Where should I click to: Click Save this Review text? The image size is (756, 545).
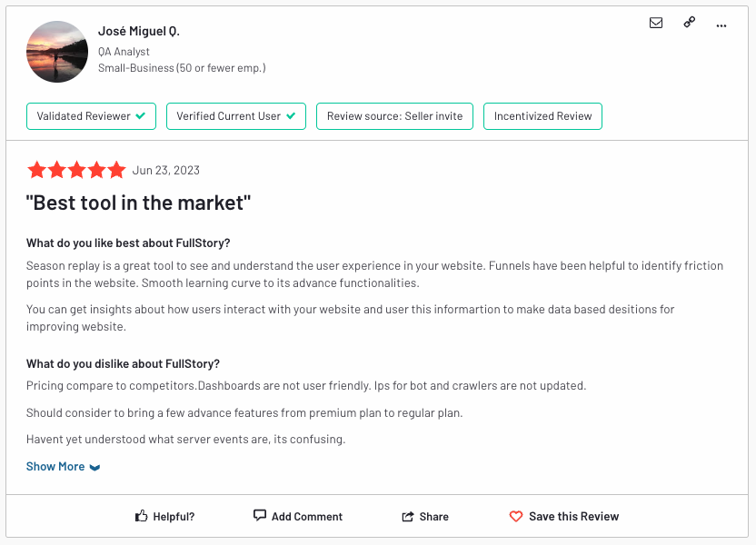[573, 517]
